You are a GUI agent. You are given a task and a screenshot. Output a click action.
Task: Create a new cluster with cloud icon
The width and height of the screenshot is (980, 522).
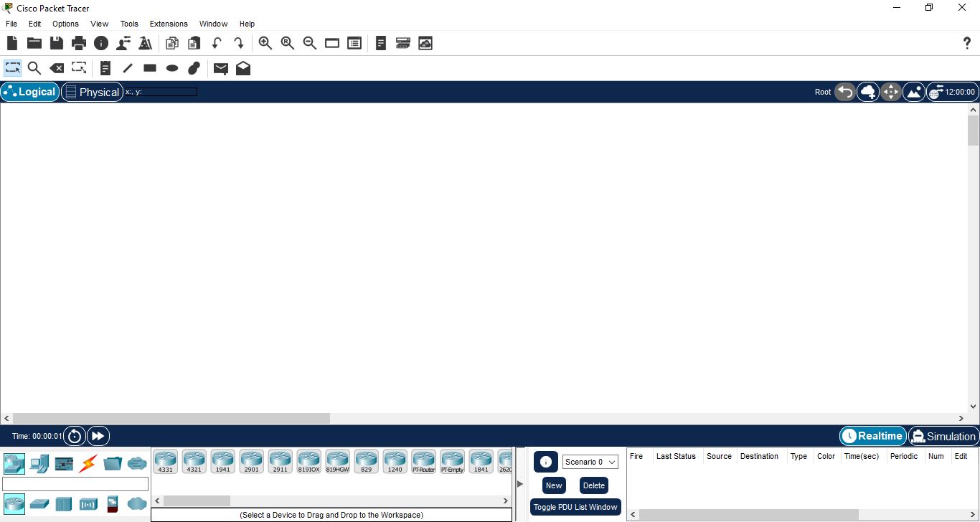point(868,92)
